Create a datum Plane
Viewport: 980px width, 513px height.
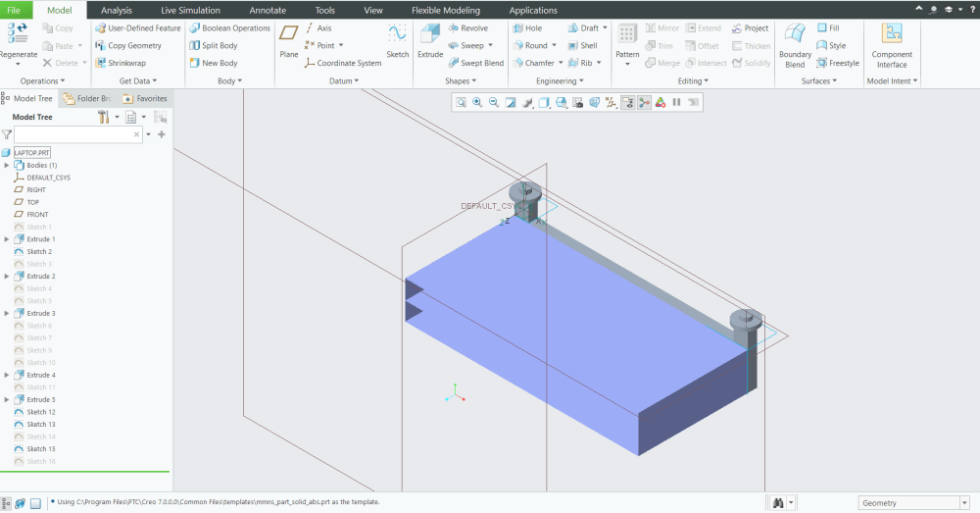pyautogui.click(x=289, y=42)
